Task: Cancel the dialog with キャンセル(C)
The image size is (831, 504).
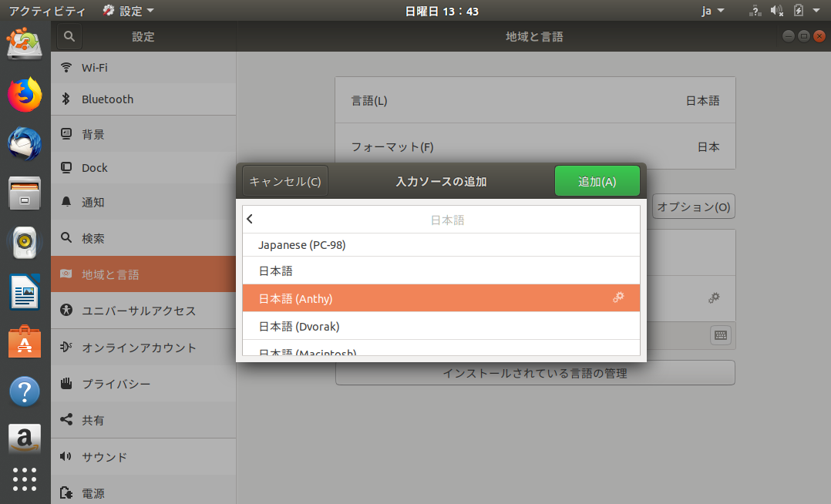Action: pos(285,182)
